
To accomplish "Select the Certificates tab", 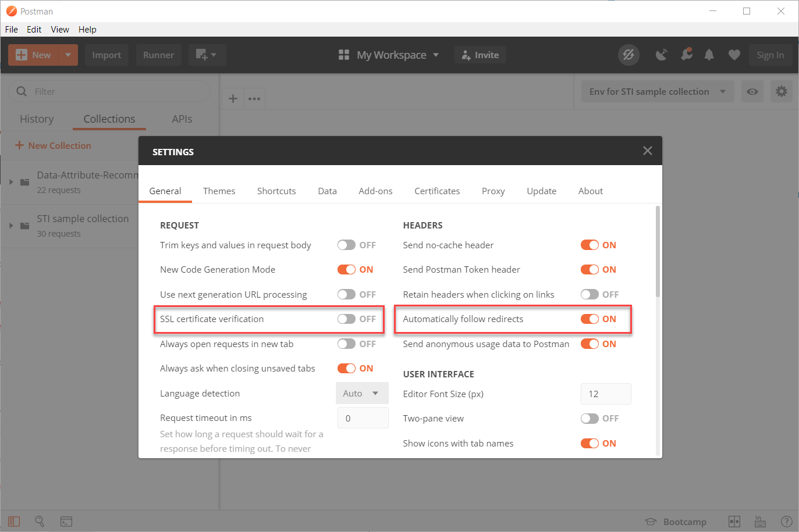I will (x=437, y=191).
